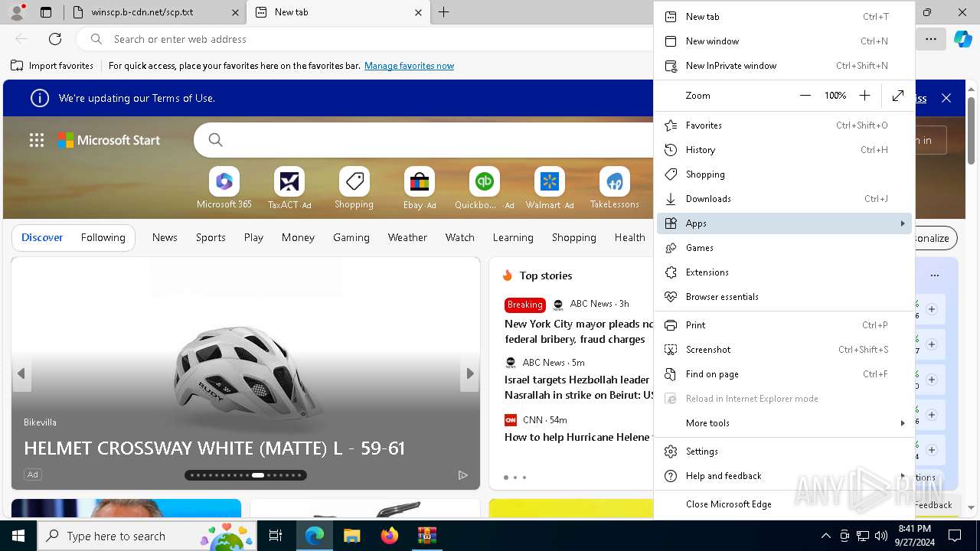
Task: Open File Explorer from taskbar
Action: (x=352, y=536)
